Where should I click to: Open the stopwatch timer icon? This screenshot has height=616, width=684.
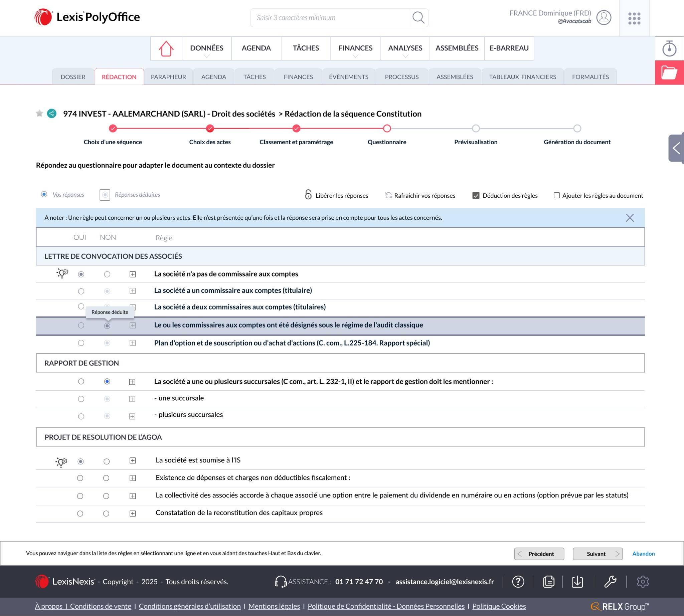669,48
